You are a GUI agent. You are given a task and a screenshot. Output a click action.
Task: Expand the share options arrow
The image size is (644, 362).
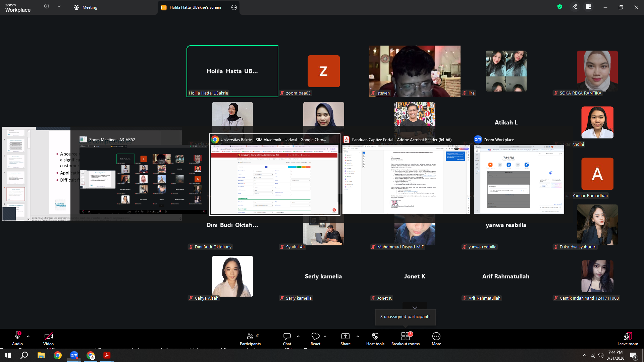coord(358,336)
